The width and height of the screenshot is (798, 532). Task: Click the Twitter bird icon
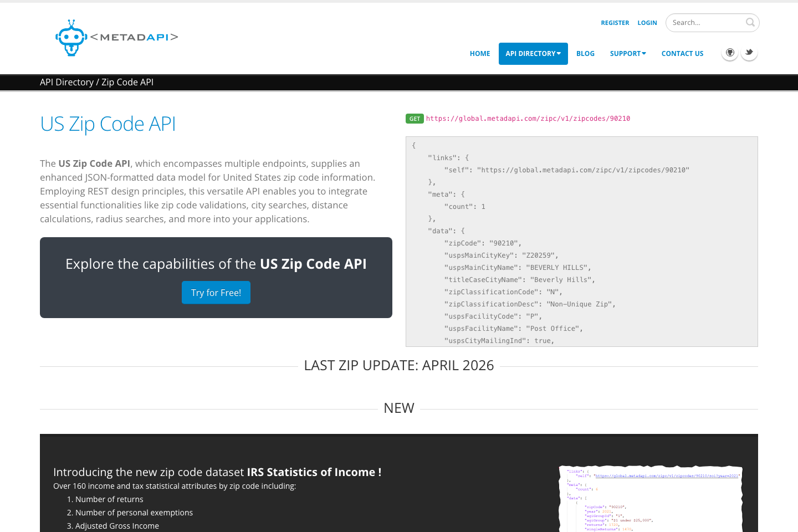(749, 52)
